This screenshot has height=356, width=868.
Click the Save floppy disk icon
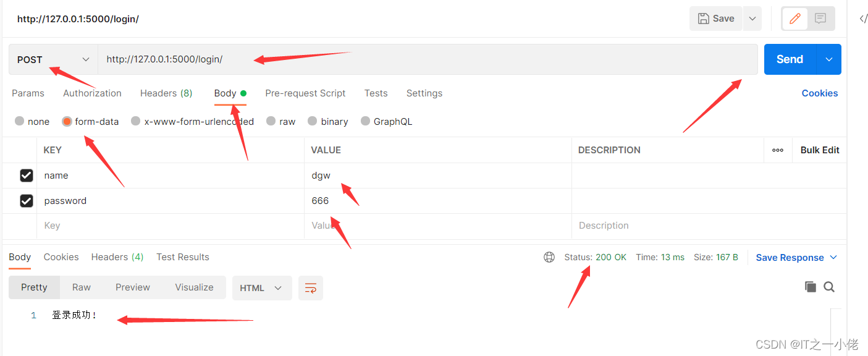pos(703,19)
